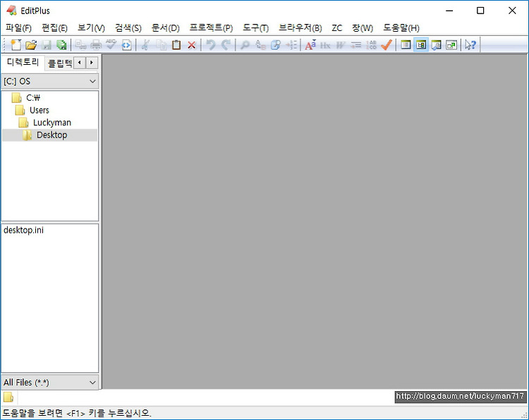Open the 브라우저(B) menu
The width and height of the screenshot is (529, 420).
click(x=300, y=27)
